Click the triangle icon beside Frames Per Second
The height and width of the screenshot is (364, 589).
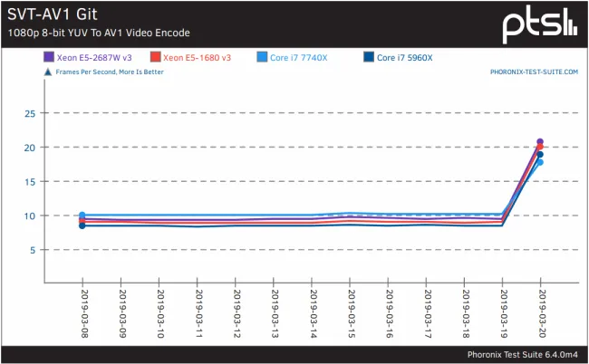click(x=48, y=70)
